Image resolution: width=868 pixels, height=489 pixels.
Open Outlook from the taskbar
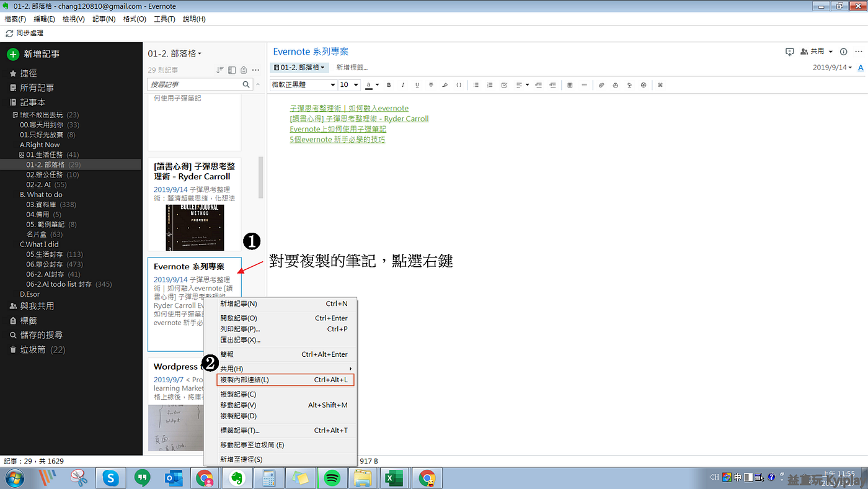point(173,478)
